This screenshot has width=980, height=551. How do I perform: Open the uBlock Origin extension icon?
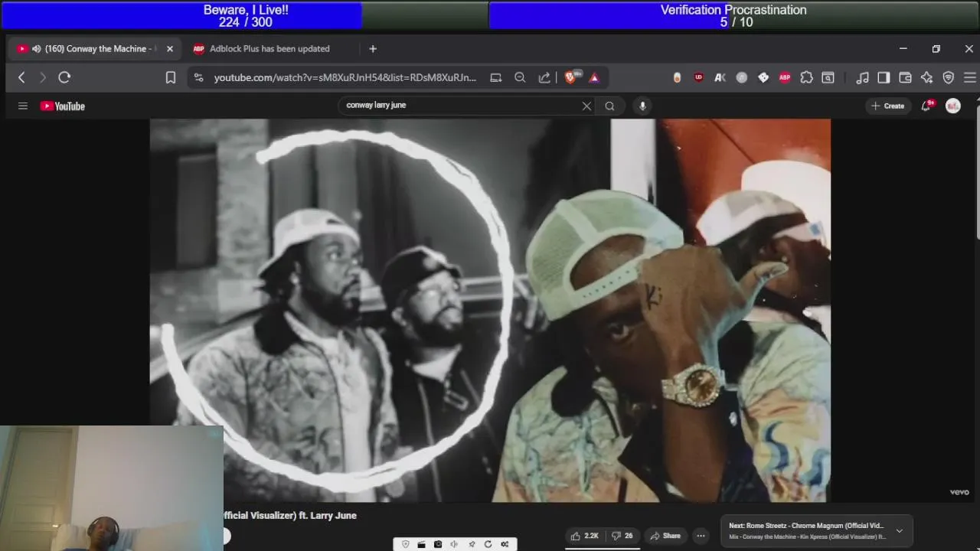698,77
